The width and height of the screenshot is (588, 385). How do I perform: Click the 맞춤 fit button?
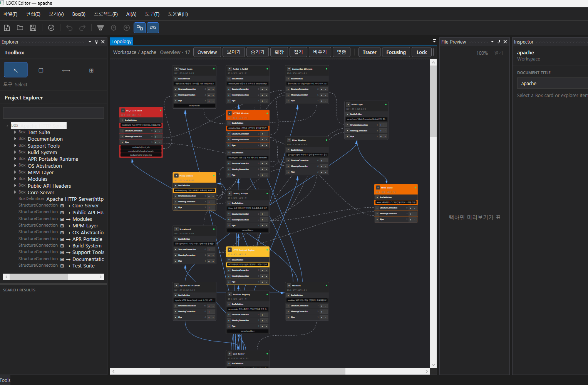(x=342, y=52)
